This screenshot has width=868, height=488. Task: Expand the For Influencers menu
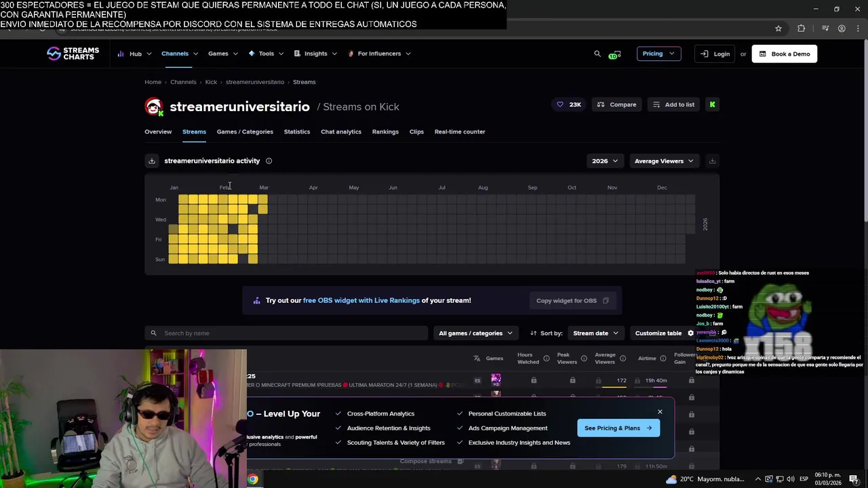pos(379,54)
